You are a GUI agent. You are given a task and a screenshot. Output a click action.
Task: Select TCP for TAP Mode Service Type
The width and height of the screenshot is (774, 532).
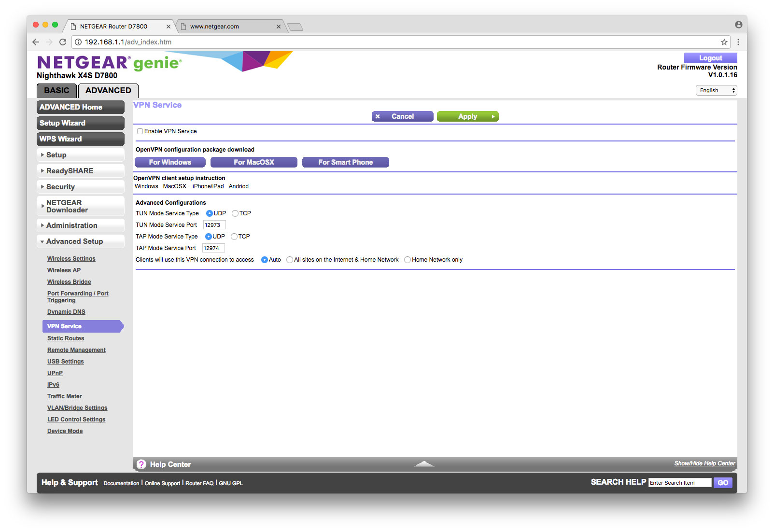(234, 237)
